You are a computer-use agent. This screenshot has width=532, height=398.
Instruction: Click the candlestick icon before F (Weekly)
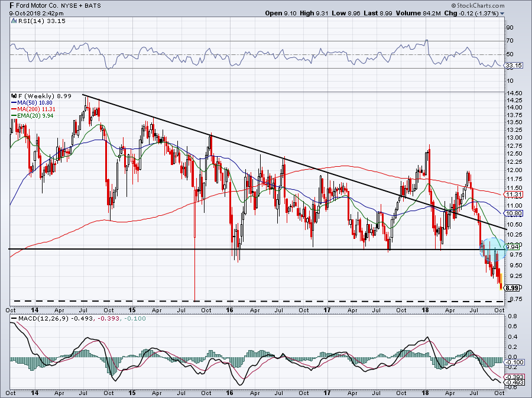pos(14,96)
